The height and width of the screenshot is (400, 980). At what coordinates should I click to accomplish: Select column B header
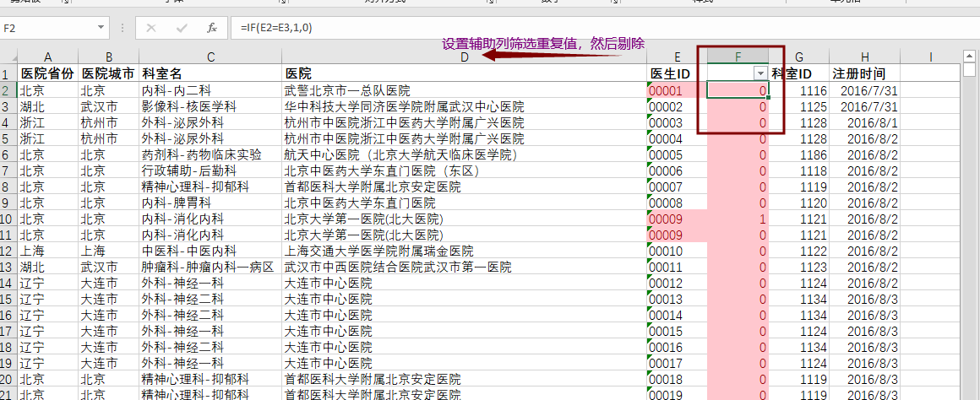coord(109,57)
